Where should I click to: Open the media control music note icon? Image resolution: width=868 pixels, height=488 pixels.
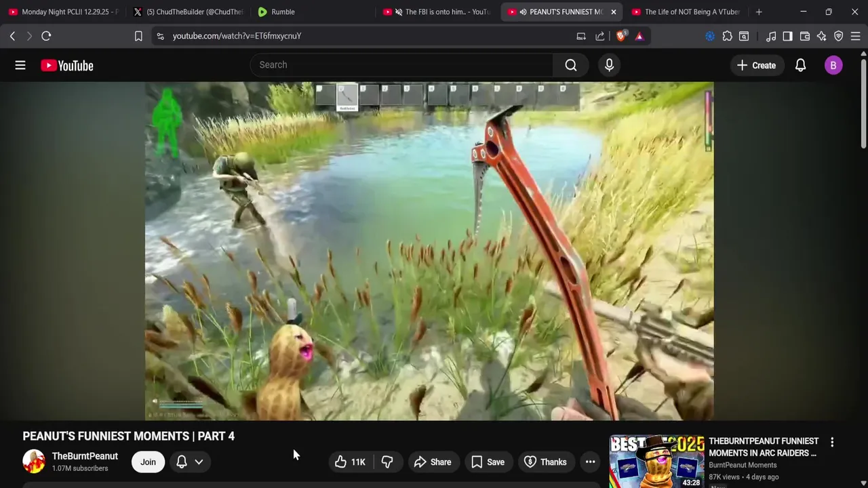(x=771, y=36)
